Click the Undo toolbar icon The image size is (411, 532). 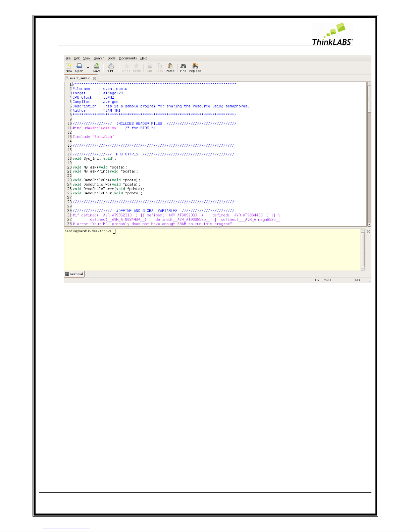[x=126, y=67]
